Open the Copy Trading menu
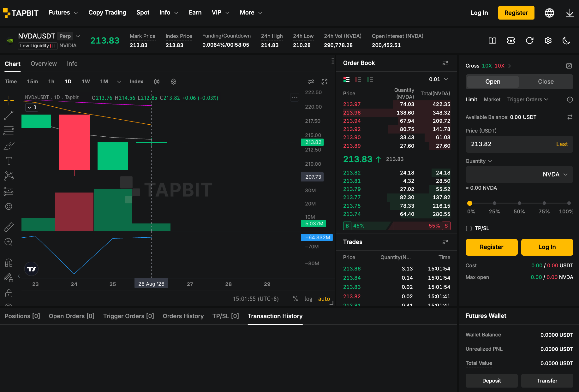The width and height of the screenshot is (579, 392). tap(107, 13)
